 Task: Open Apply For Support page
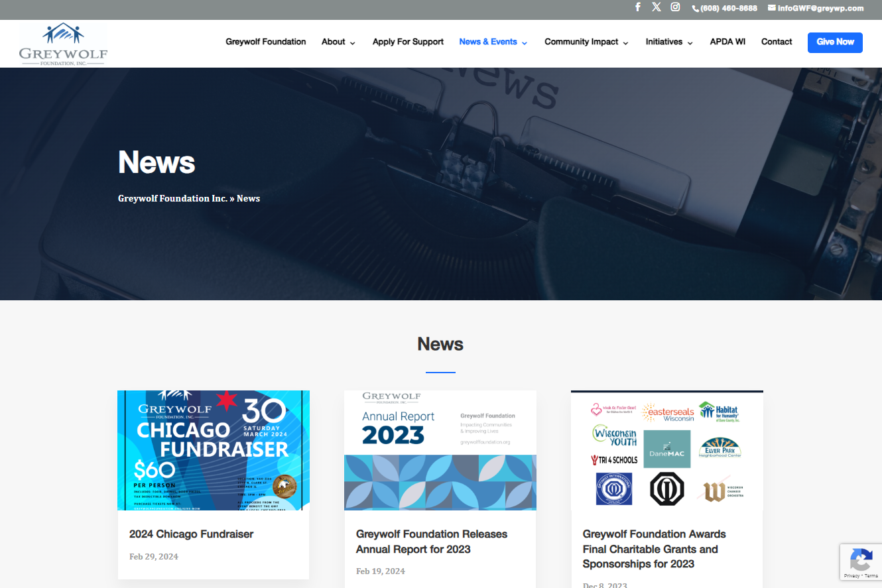click(x=408, y=42)
